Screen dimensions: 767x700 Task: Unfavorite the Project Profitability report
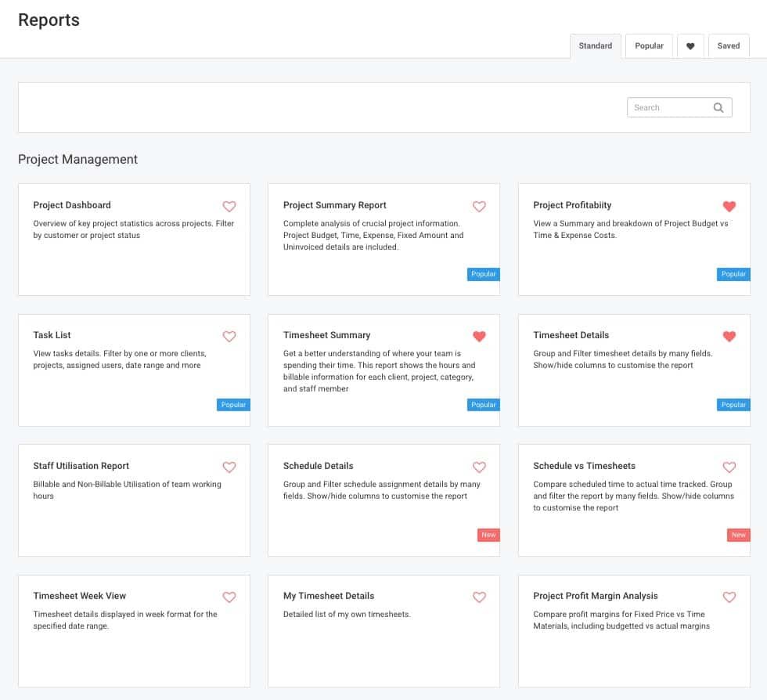[729, 207]
